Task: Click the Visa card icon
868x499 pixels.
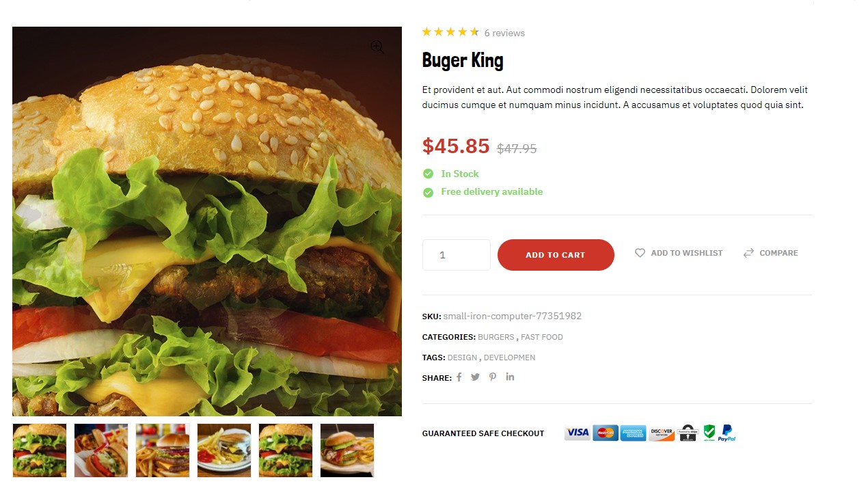Action: pyautogui.click(x=578, y=433)
